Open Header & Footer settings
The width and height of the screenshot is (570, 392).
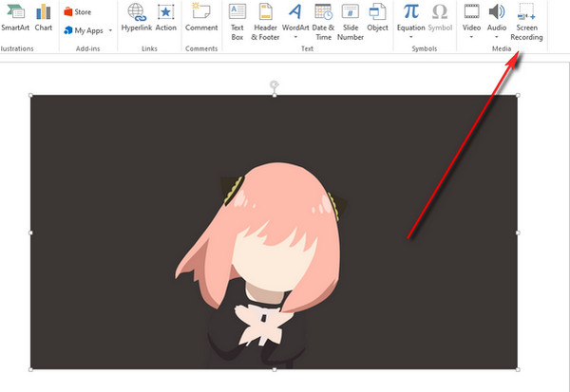click(265, 22)
